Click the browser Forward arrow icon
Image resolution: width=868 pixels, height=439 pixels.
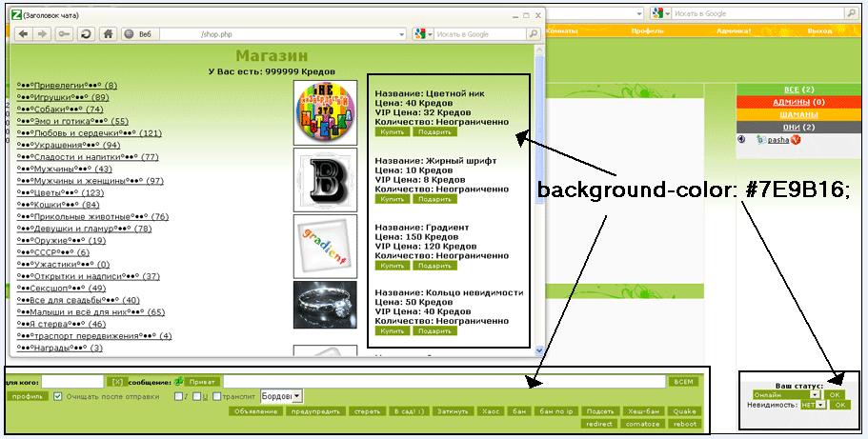(x=43, y=34)
